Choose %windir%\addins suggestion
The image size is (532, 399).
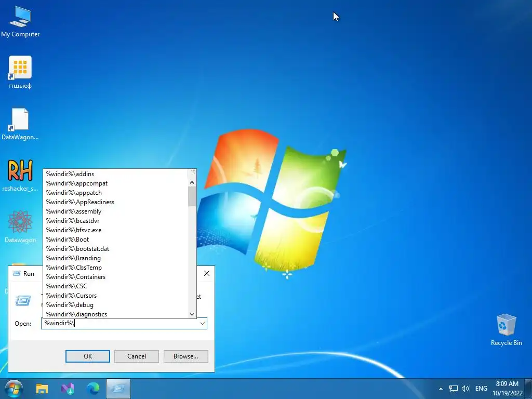click(x=115, y=174)
